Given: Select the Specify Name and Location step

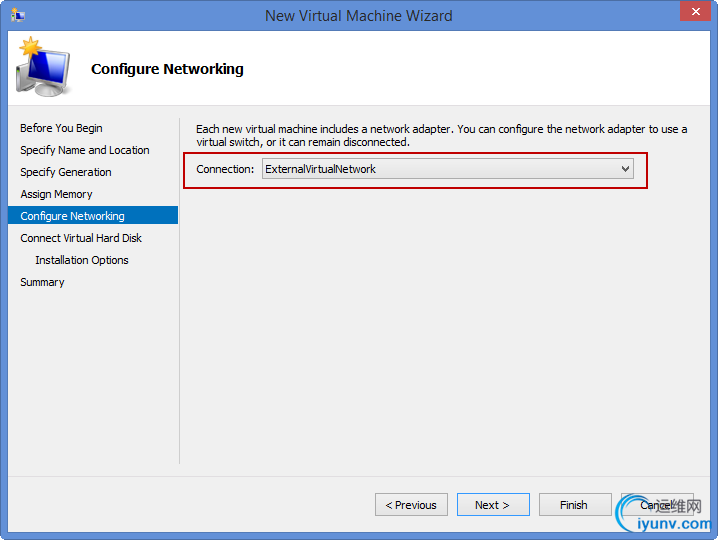Looking at the screenshot, I should click(x=85, y=150).
